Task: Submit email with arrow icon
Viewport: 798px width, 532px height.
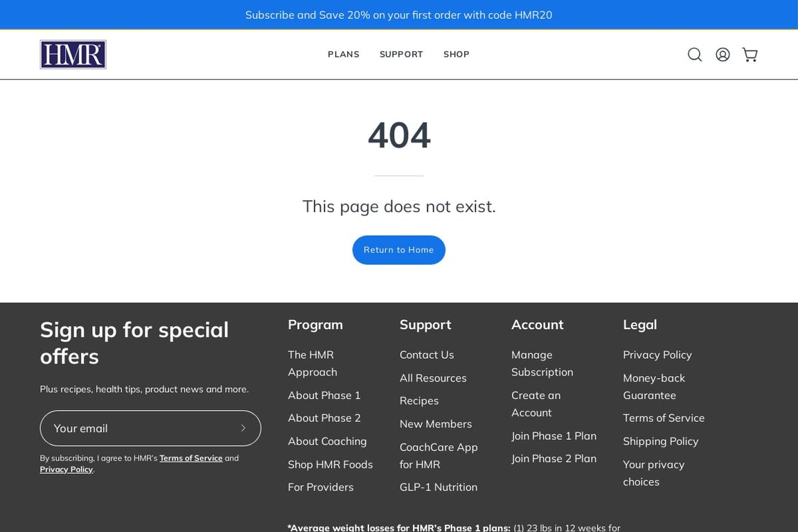Action: point(243,428)
